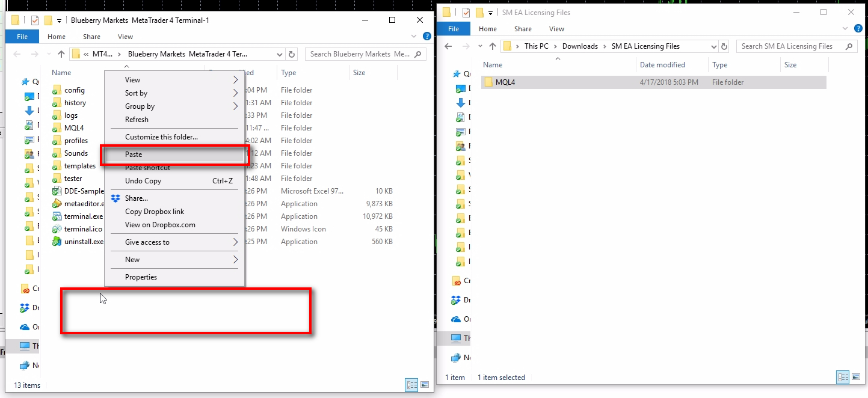The image size is (868, 398).
Task: Open the Share tab in right window
Action: [x=523, y=29]
